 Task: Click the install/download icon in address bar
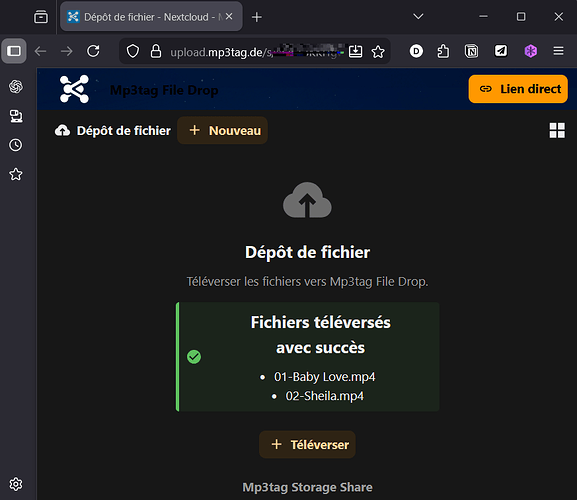(x=355, y=52)
